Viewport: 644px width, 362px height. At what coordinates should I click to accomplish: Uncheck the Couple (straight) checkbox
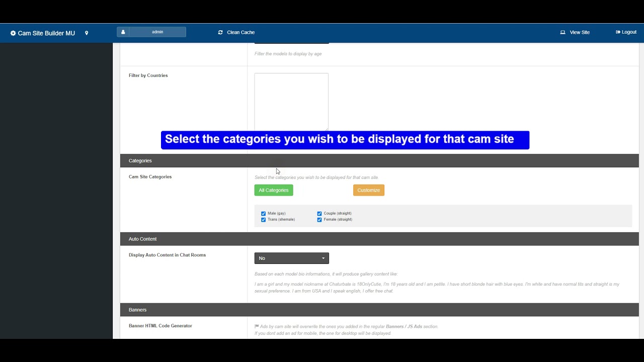(319, 214)
